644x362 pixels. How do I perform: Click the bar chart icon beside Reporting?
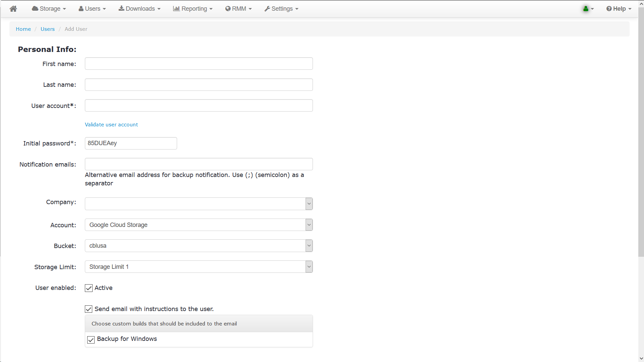[x=176, y=9]
